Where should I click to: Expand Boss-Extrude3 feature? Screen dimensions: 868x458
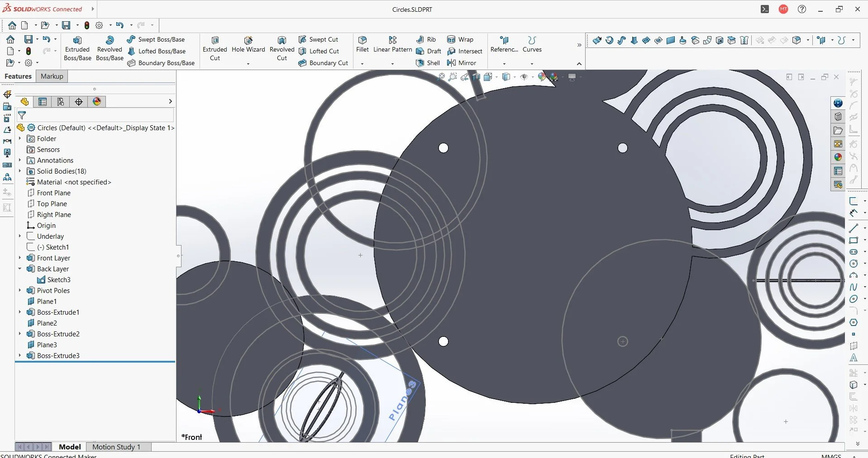coord(19,356)
